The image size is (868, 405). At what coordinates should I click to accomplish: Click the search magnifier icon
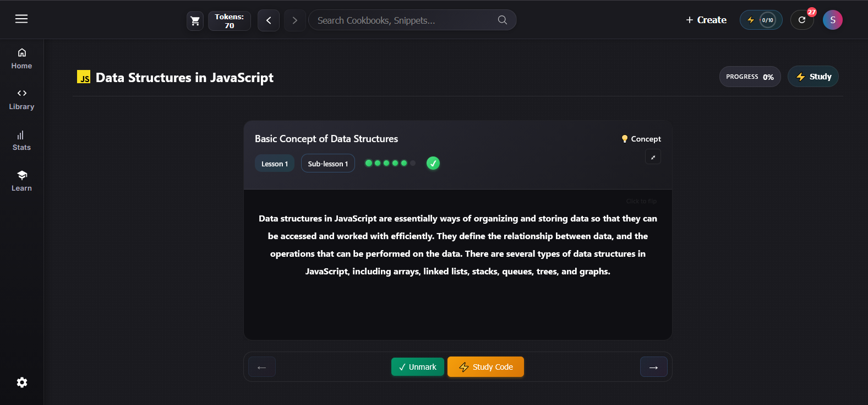point(502,20)
